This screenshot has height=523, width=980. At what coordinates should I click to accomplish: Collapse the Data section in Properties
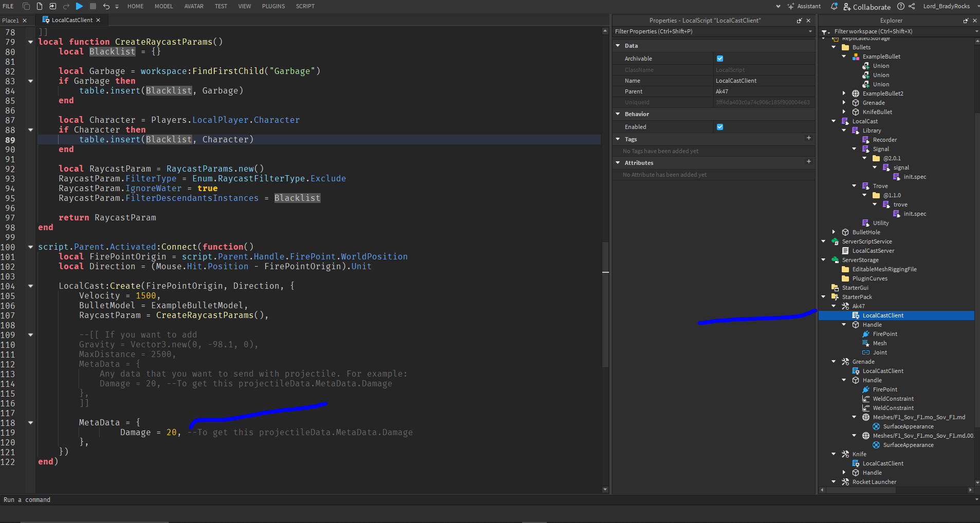pyautogui.click(x=618, y=46)
